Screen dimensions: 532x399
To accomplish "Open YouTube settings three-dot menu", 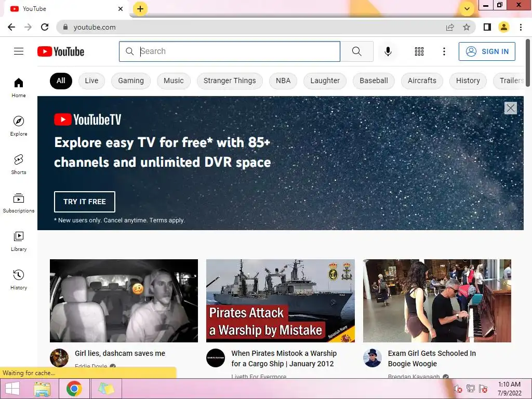I will click(444, 51).
